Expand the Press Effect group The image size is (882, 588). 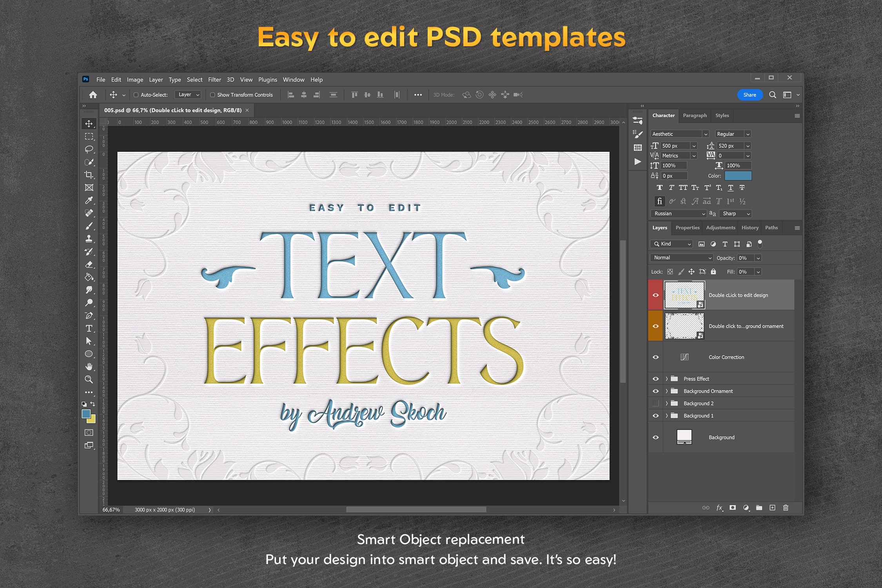666,379
